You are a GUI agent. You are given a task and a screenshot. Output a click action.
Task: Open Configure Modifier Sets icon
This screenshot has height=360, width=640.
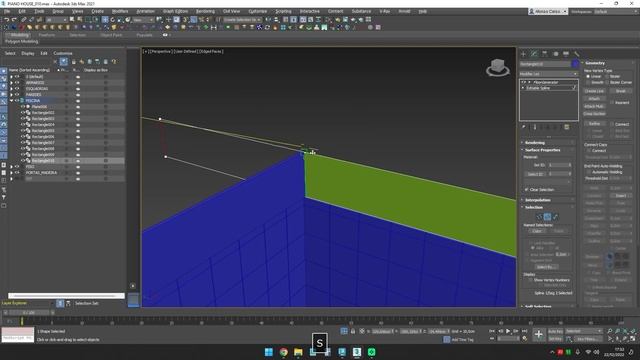tap(567, 127)
